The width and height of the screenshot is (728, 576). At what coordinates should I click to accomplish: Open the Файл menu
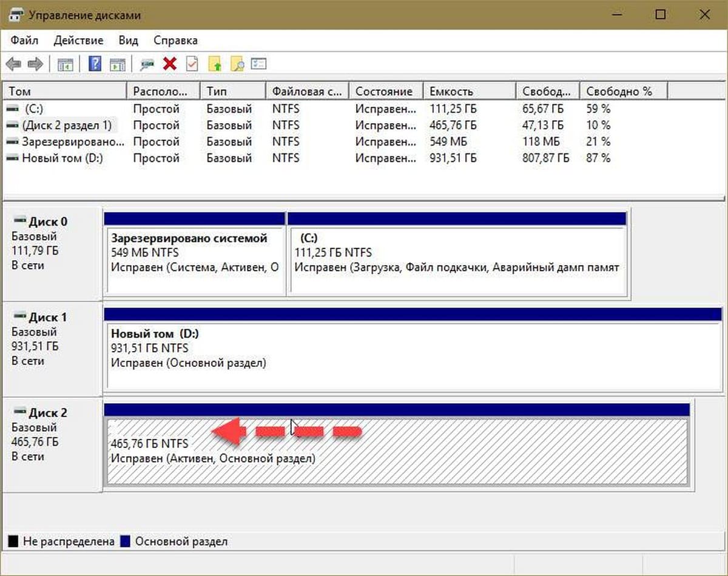tap(24, 41)
